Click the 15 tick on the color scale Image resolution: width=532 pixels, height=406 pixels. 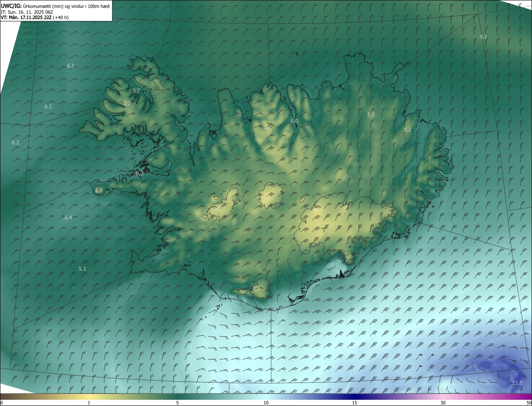pos(355,403)
